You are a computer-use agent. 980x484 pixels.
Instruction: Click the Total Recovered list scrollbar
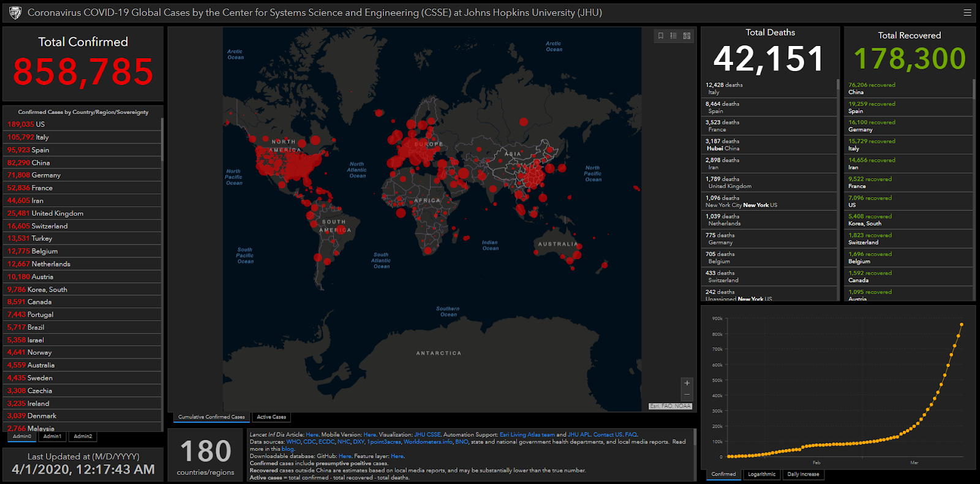[x=973, y=89]
